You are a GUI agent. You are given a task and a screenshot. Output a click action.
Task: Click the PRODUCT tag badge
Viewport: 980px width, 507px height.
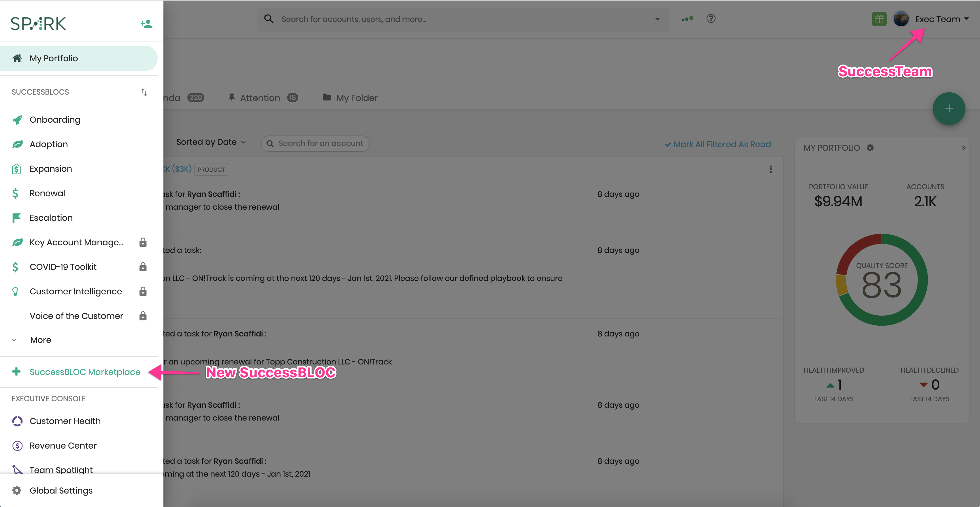click(x=211, y=169)
